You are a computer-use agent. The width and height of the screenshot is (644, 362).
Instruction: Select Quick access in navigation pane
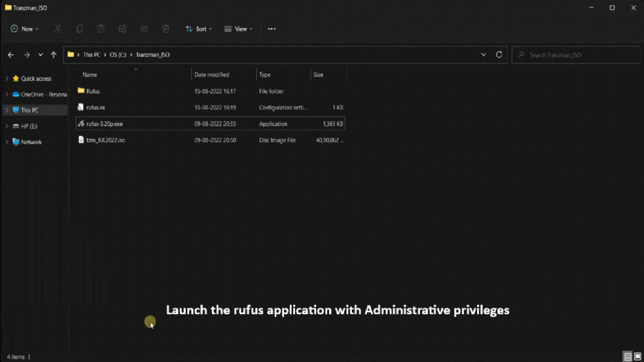pyautogui.click(x=36, y=78)
